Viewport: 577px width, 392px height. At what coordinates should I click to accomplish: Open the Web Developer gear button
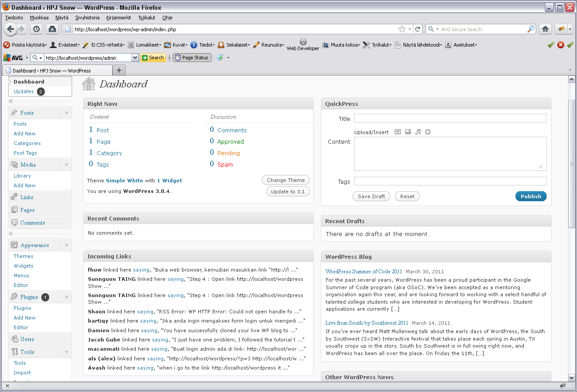303,44
